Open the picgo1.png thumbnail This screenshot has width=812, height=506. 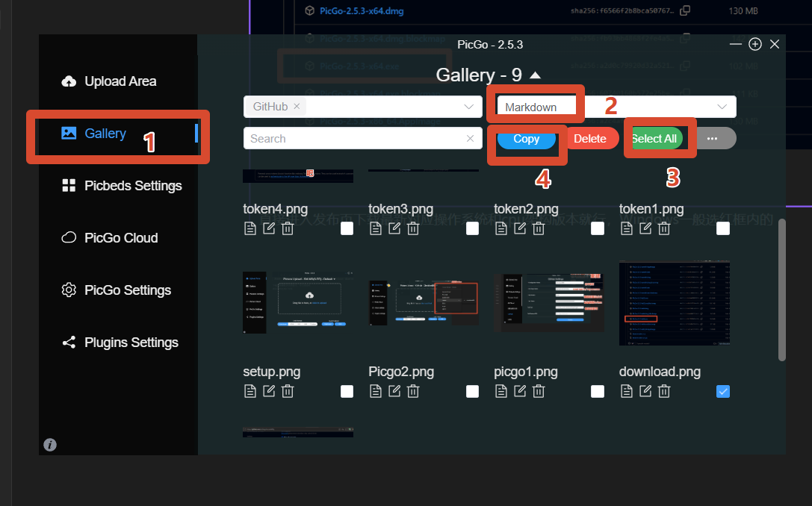[549, 303]
